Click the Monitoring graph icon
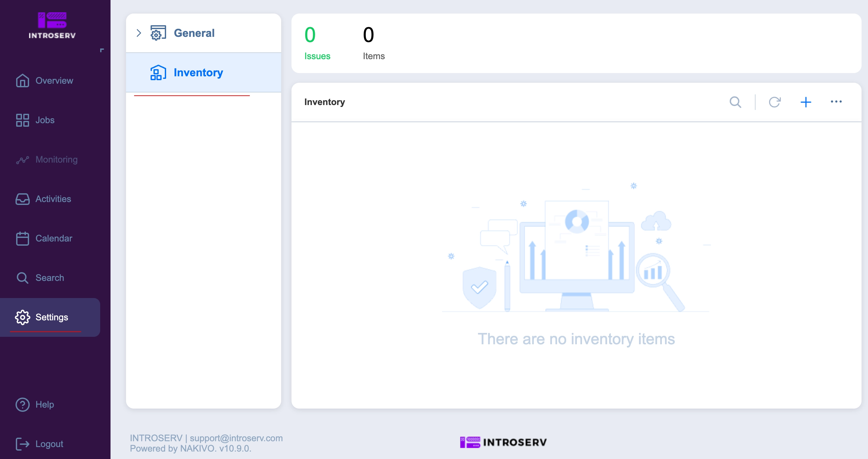This screenshot has height=459, width=868. [x=23, y=160]
